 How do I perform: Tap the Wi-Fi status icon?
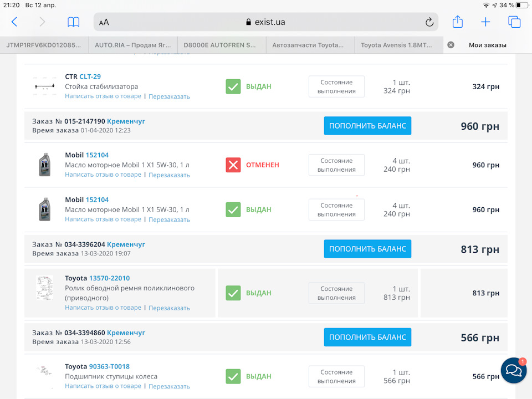pyautogui.click(x=486, y=5)
